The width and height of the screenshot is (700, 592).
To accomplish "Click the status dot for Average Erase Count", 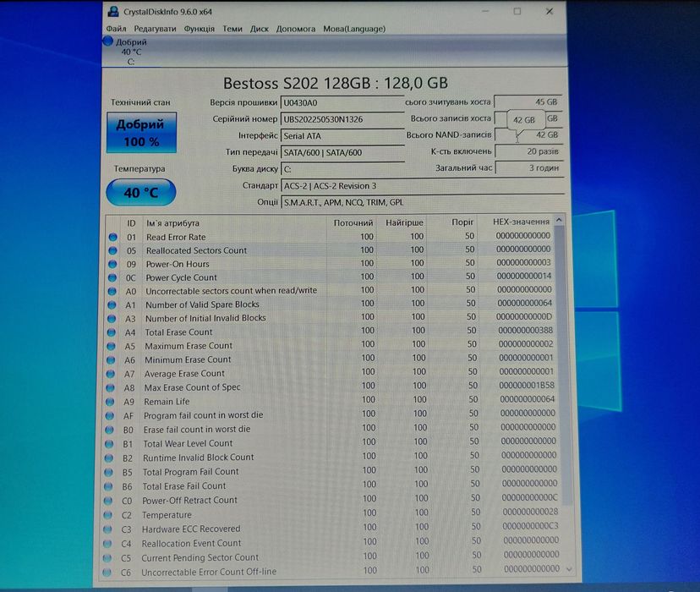I will tap(110, 374).
